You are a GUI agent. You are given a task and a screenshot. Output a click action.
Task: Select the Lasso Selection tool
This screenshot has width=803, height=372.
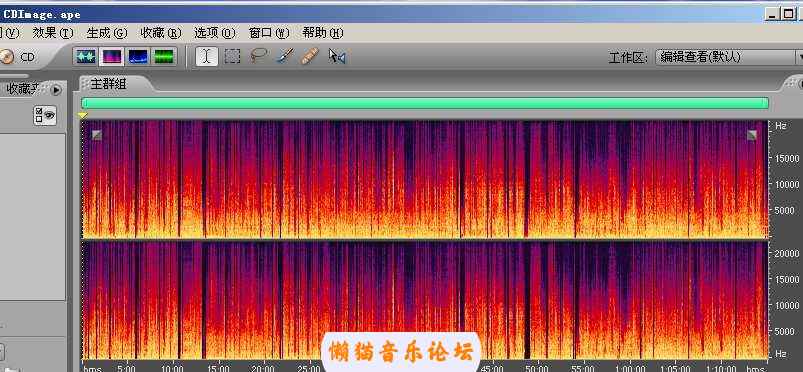[x=259, y=56]
